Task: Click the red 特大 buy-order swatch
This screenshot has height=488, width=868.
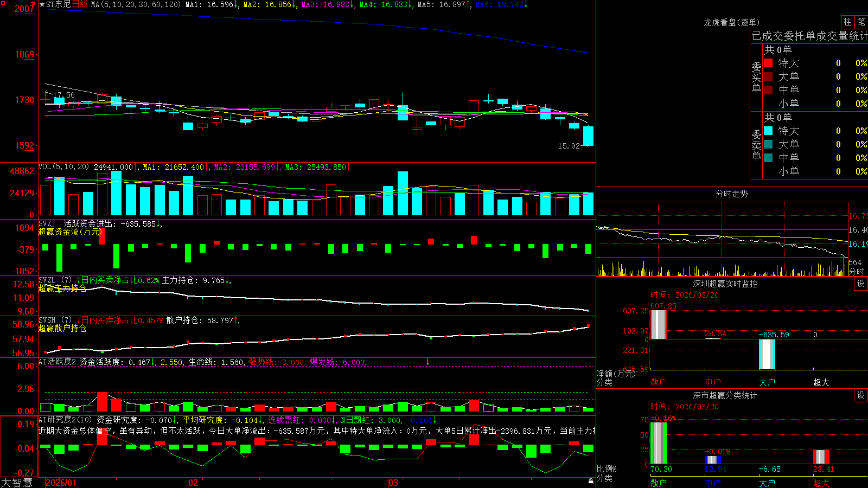Action: pyautogui.click(x=768, y=63)
